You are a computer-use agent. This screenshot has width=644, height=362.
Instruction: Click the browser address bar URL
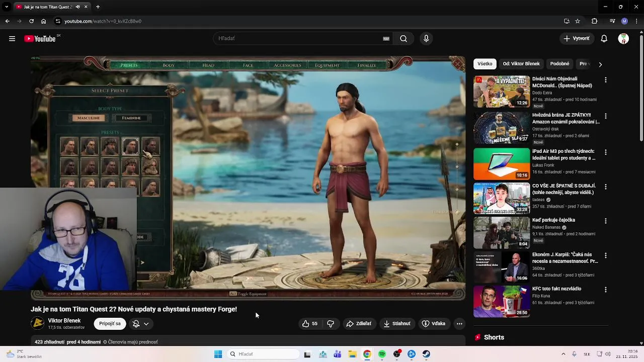(103, 21)
